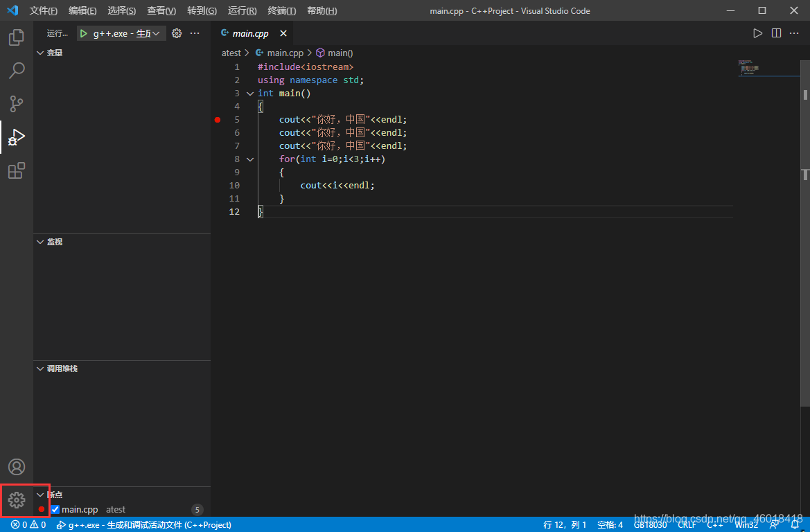Screen dimensions: 810x532
Task: Open the Source Control view
Action: [17, 104]
